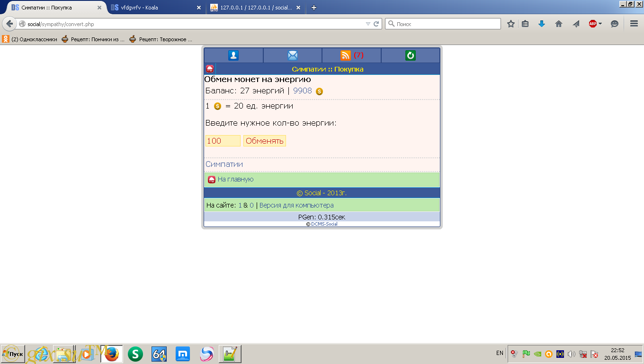The image size is (644, 364).
Task: Click the yellow signal icon in tray
Action: (560, 354)
